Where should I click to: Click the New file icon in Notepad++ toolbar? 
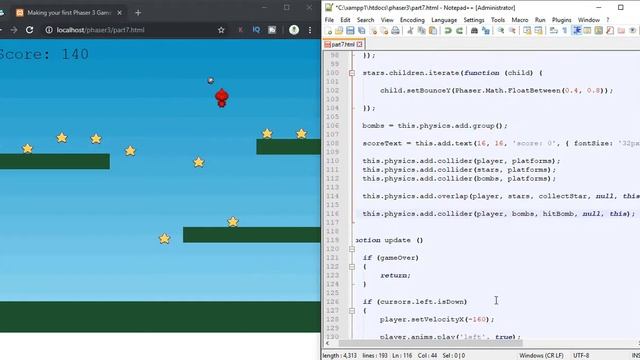[x=329, y=31]
